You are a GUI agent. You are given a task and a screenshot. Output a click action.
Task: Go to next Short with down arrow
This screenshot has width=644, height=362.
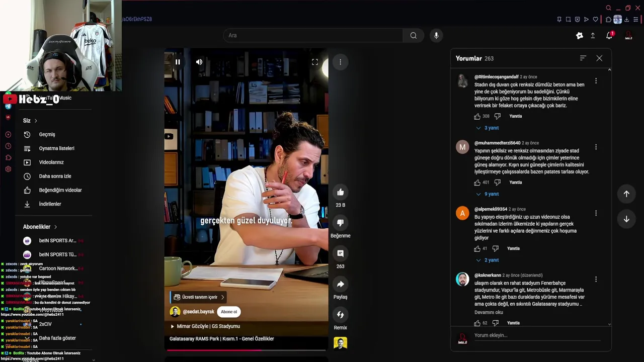(x=626, y=219)
